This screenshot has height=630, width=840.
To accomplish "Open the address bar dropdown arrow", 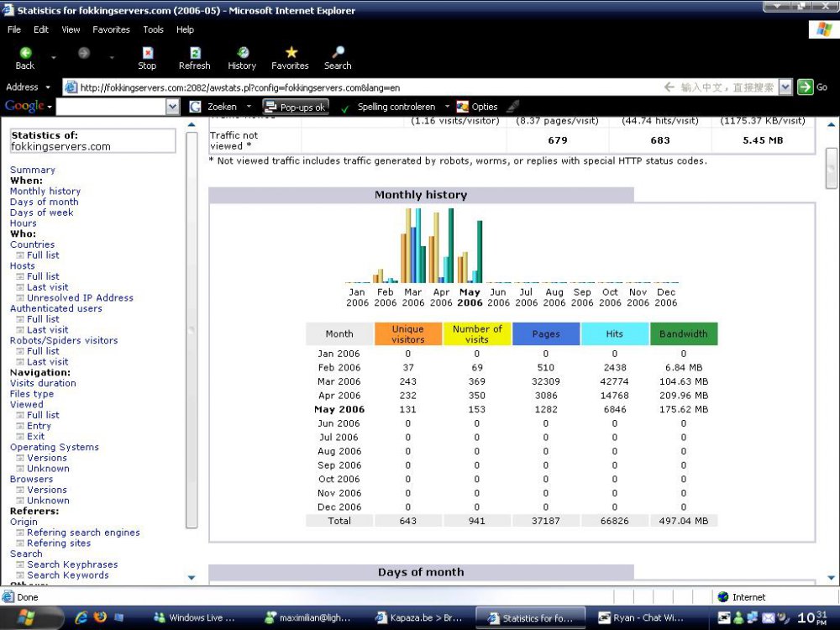I will [x=785, y=87].
